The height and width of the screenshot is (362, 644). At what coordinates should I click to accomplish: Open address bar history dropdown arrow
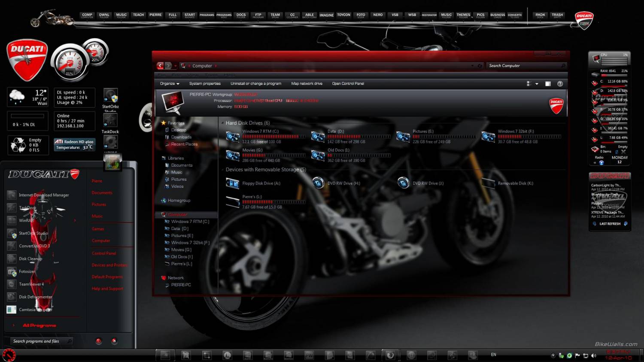click(473, 66)
